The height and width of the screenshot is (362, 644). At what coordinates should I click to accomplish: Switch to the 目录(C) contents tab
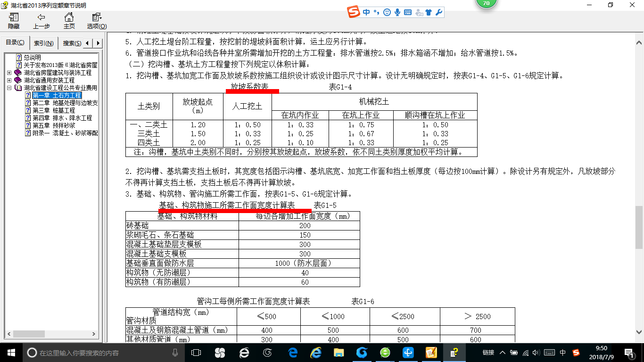pyautogui.click(x=15, y=43)
